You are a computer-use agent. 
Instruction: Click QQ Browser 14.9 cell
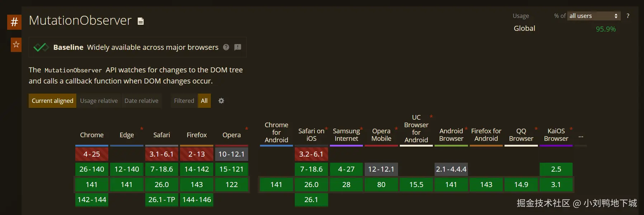click(521, 185)
